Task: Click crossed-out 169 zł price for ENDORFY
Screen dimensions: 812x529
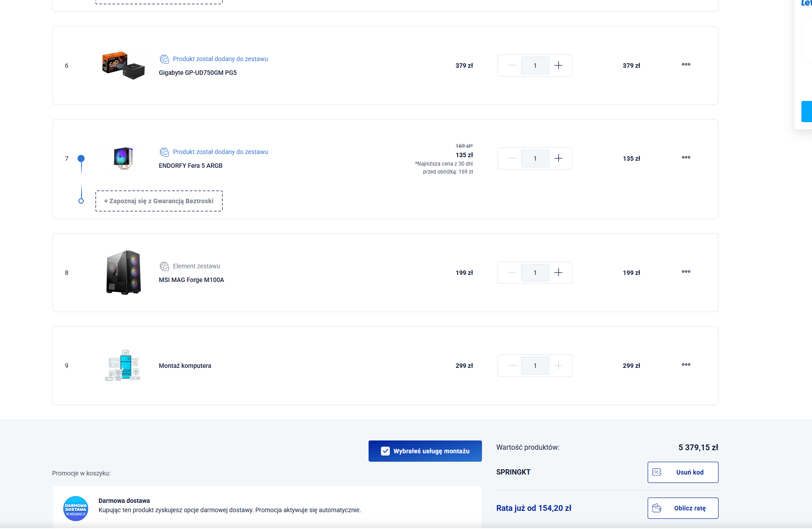Action: coord(464,146)
